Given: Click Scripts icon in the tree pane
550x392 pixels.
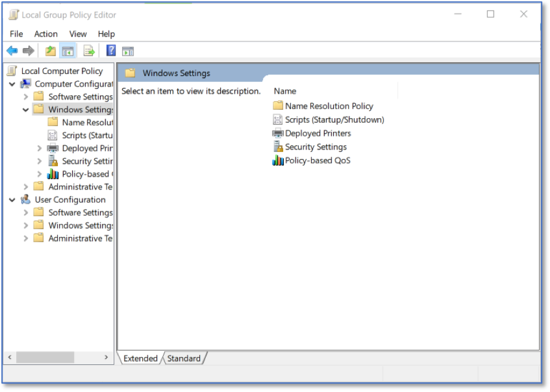Looking at the screenshot, I should click(x=52, y=135).
